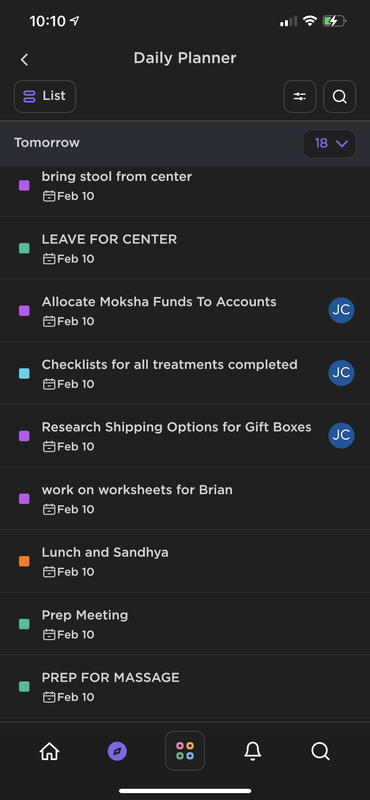
Task: Open the filter settings sliders icon
Action: point(300,96)
